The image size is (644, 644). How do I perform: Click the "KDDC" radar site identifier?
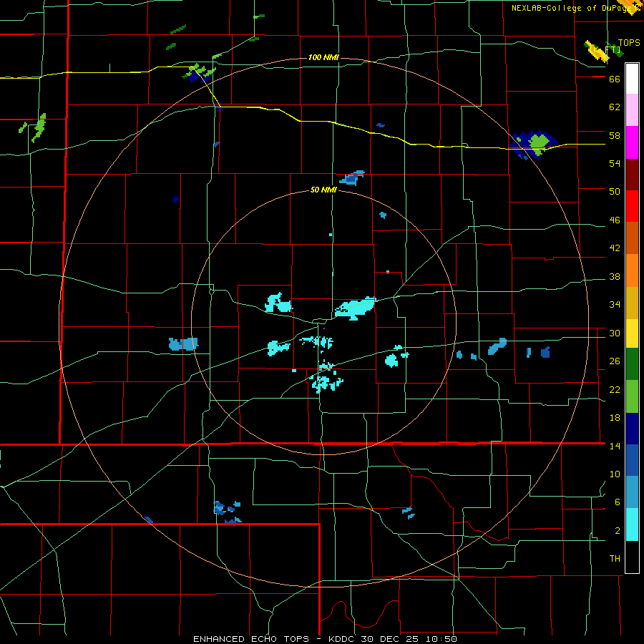pos(342,639)
